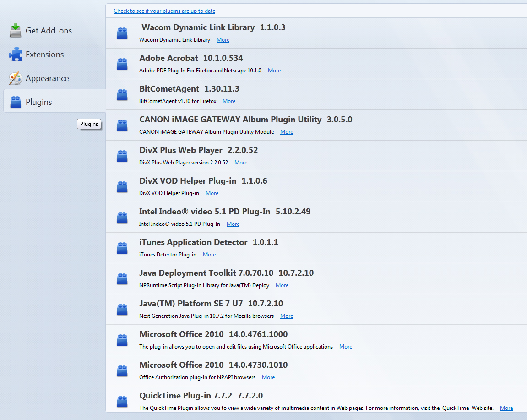
Task: Click the Extensions puzzle piece icon
Action: click(x=16, y=54)
